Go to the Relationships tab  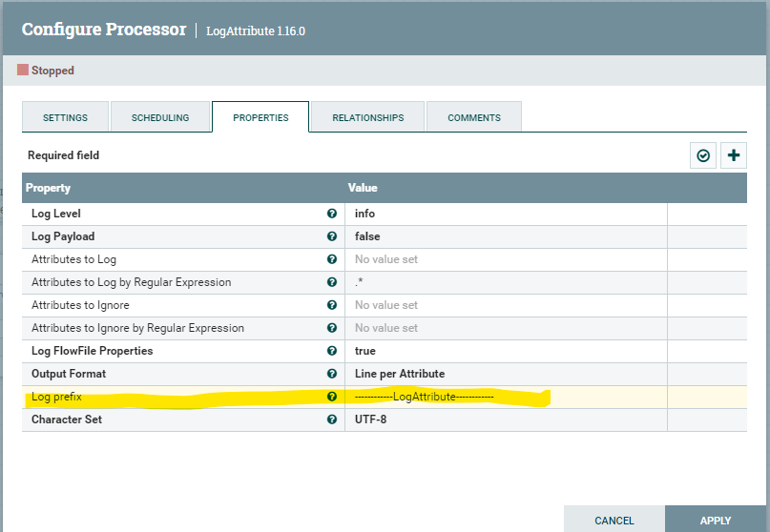point(367,117)
